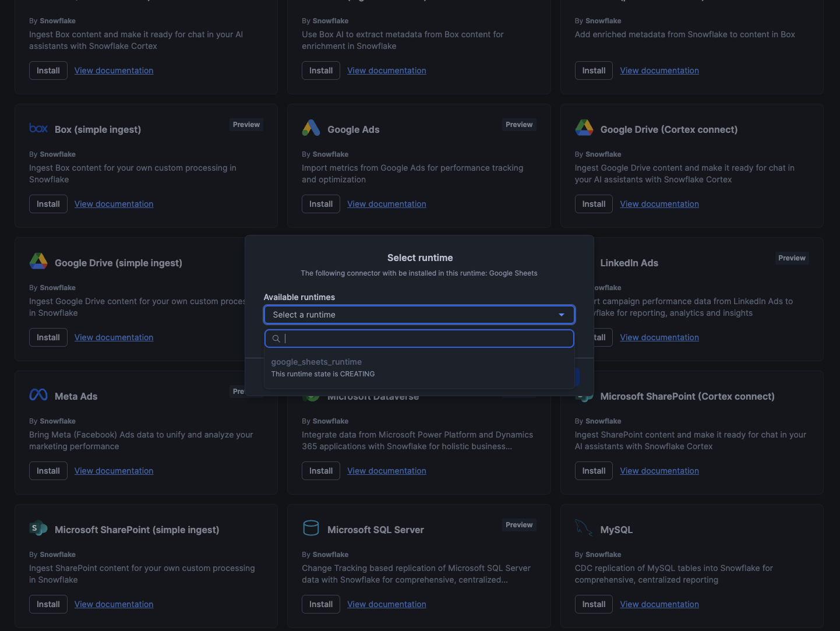The width and height of the screenshot is (840, 631).
Task: View documentation for LinkedIn Ads
Action: (x=659, y=337)
